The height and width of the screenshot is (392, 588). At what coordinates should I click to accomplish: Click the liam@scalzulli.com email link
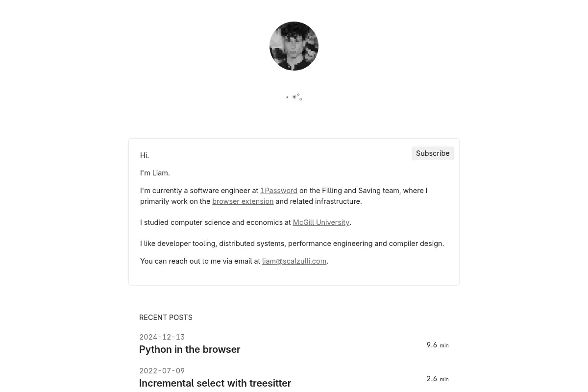[294, 261]
